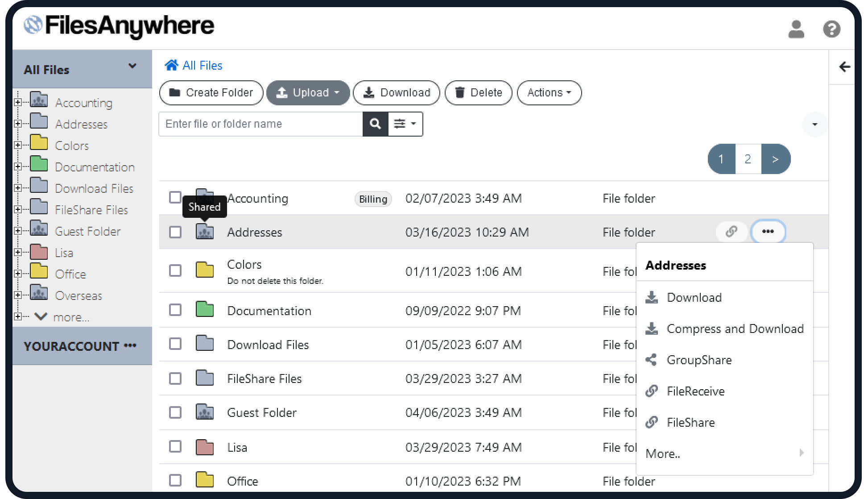This screenshot has width=868, height=499.
Task: Click the home icon in breadcrumb
Action: click(x=171, y=65)
